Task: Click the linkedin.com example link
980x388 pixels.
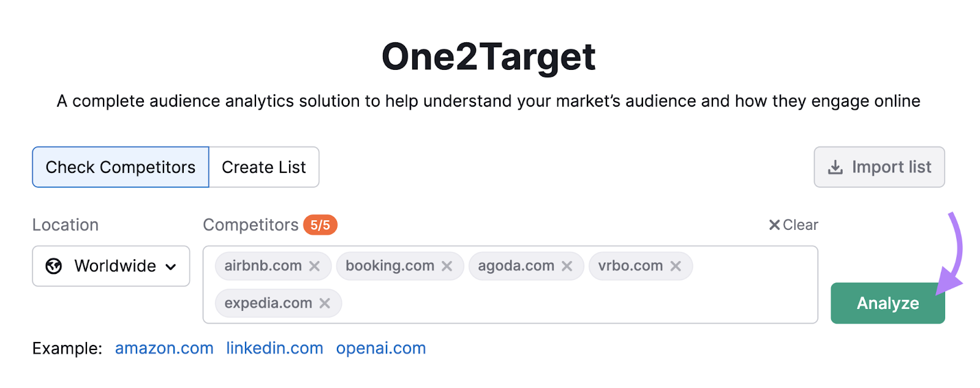Action: pos(274,348)
